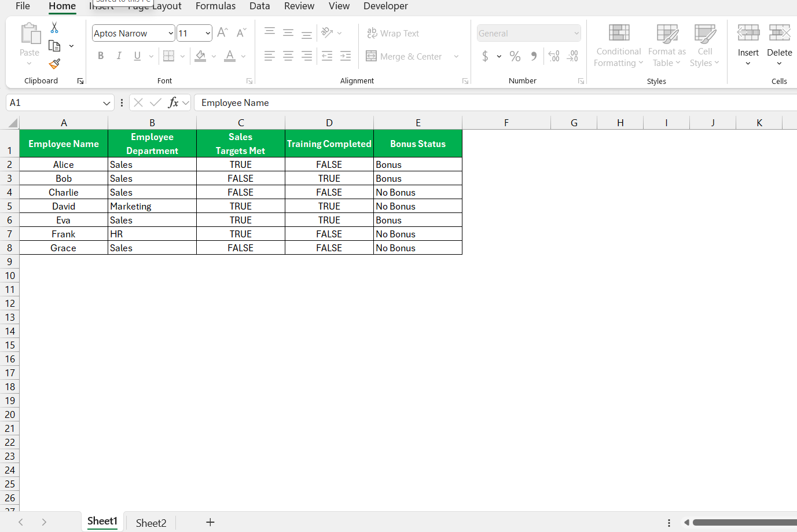Open Name Box dropdown arrow
The image size is (797, 532).
[106, 103]
